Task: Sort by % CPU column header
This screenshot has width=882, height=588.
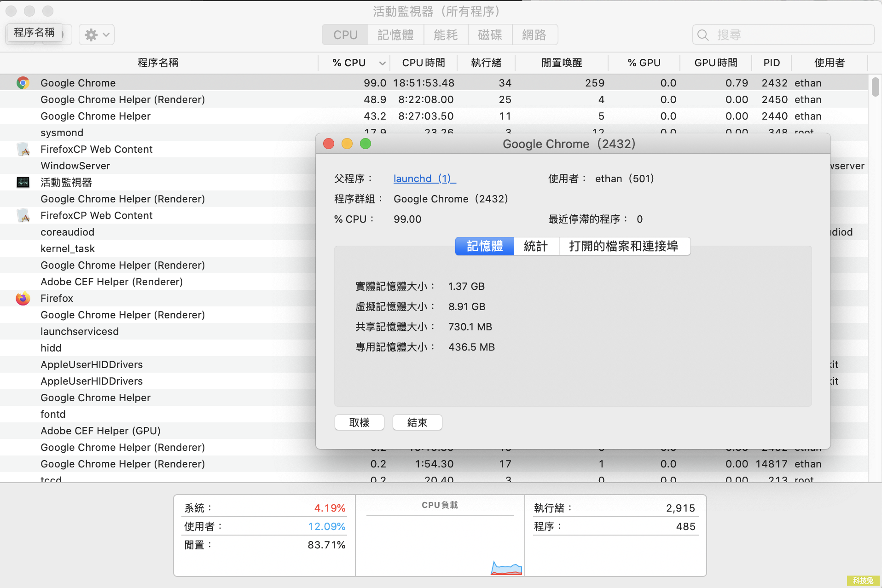Action: (x=354, y=63)
